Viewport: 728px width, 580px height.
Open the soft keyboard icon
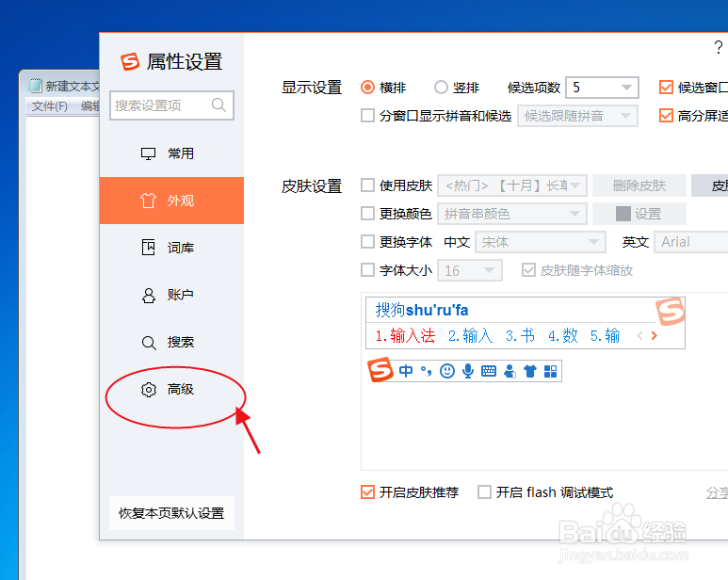click(489, 371)
